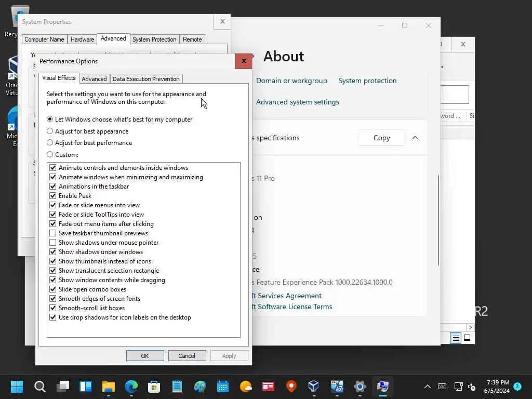Viewport: 532px width, 399px height.
Task: Uncheck Animations in the taskbar
Action: (52, 187)
